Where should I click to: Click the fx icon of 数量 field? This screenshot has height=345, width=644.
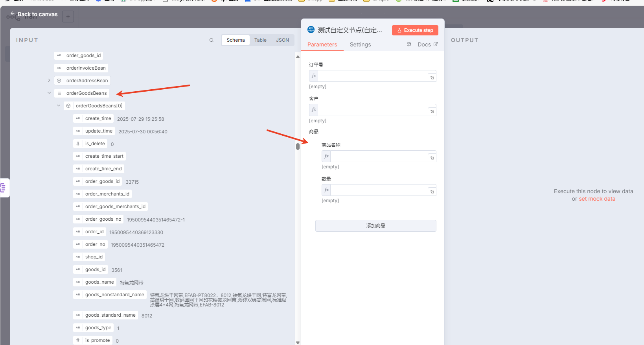click(326, 190)
